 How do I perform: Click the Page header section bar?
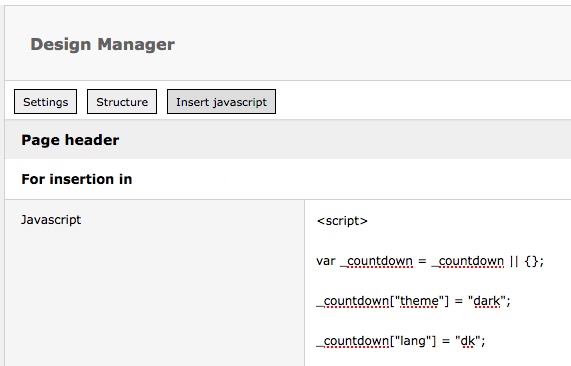(288, 140)
